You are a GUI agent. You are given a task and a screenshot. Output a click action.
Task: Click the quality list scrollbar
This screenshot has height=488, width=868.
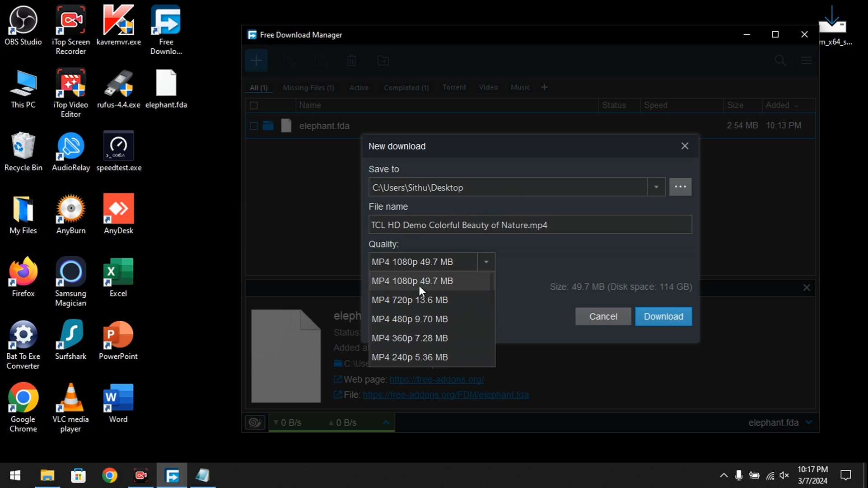pyautogui.click(x=492, y=289)
